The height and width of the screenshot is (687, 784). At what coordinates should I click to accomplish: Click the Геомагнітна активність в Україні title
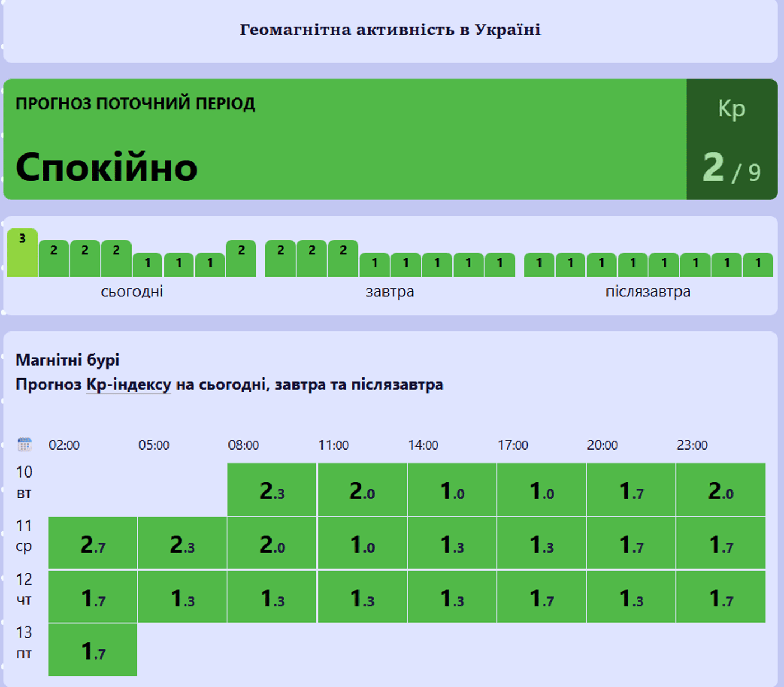point(391,30)
